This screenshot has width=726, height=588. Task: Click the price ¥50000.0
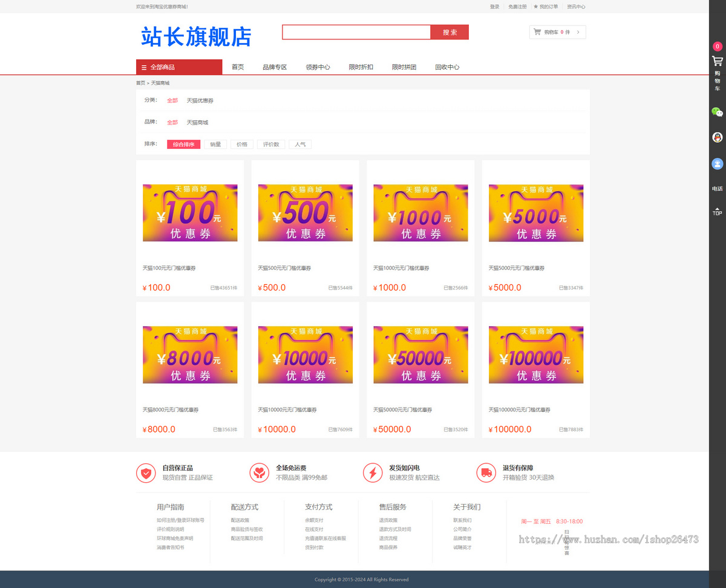(x=392, y=430)
